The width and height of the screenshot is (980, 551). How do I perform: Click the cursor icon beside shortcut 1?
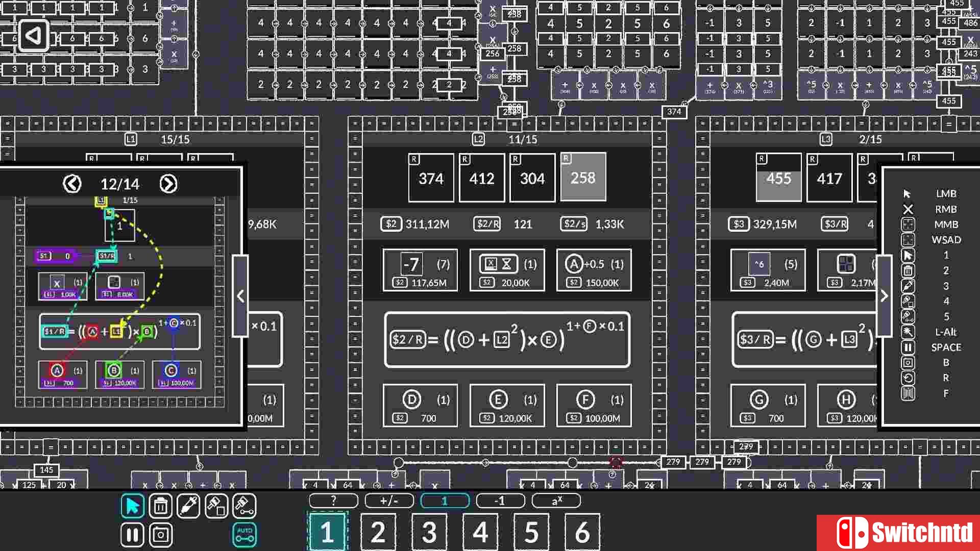click(x=908, y=255)
